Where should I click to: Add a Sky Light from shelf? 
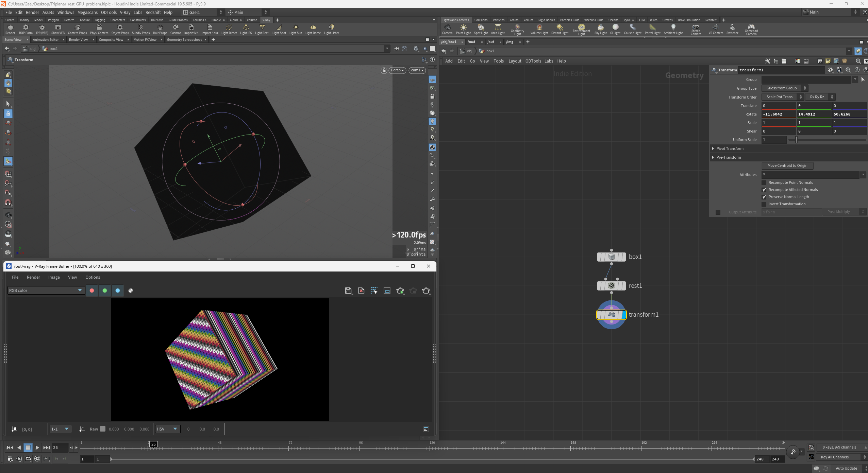pyautogui.click(x=601, y=29)
